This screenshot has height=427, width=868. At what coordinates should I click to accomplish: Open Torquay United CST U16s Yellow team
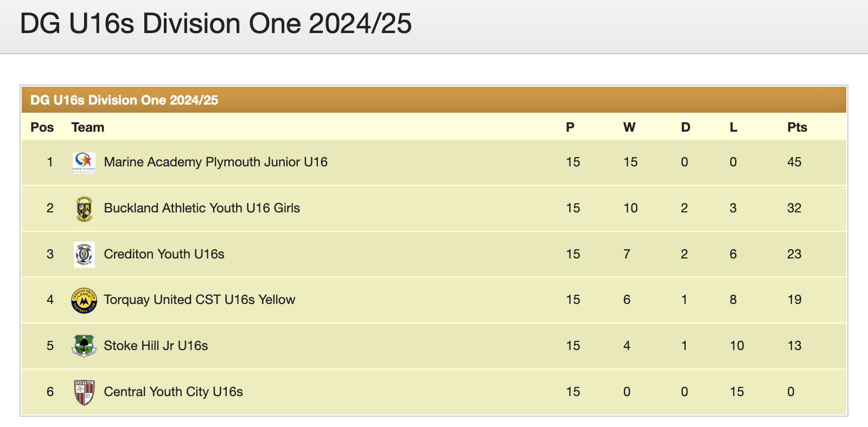tap(199, 300)
